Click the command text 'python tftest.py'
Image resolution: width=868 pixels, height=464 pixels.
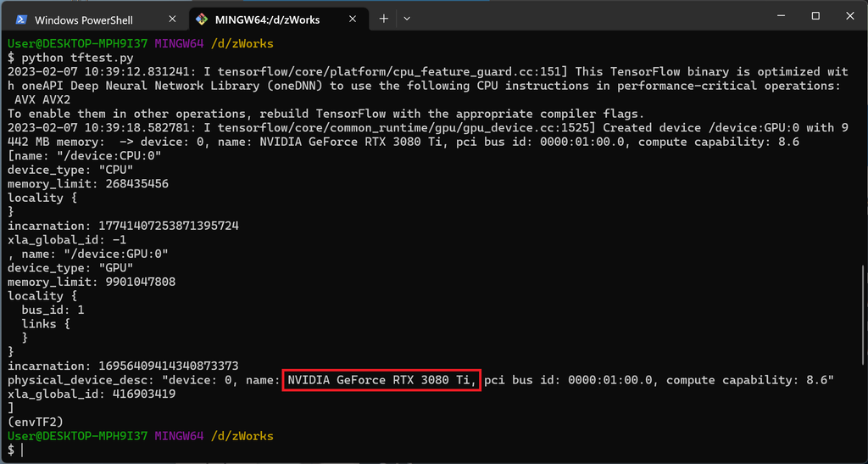point(77,58)
